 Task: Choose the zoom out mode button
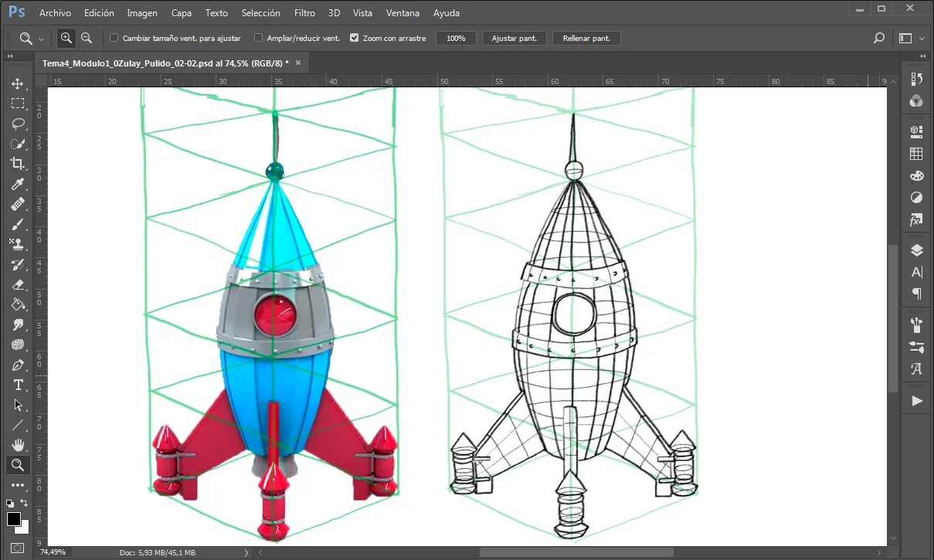click(87, 38)
